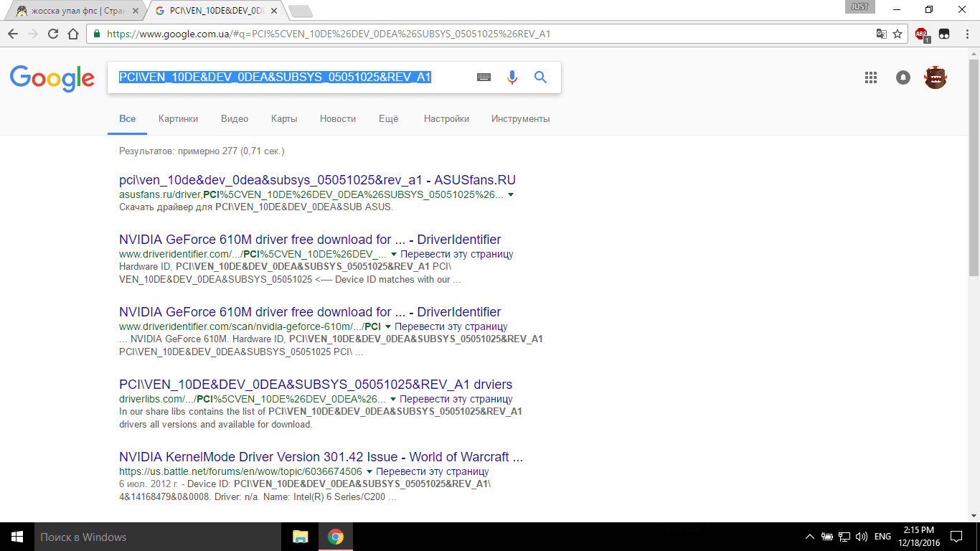
Task: Open the Adblock Plus extension icon
Action: 922,34
